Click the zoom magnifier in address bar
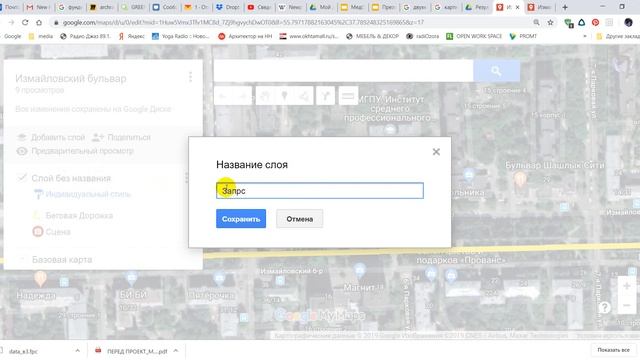Viewport: 640px width, 360px height. coord(536,22)
